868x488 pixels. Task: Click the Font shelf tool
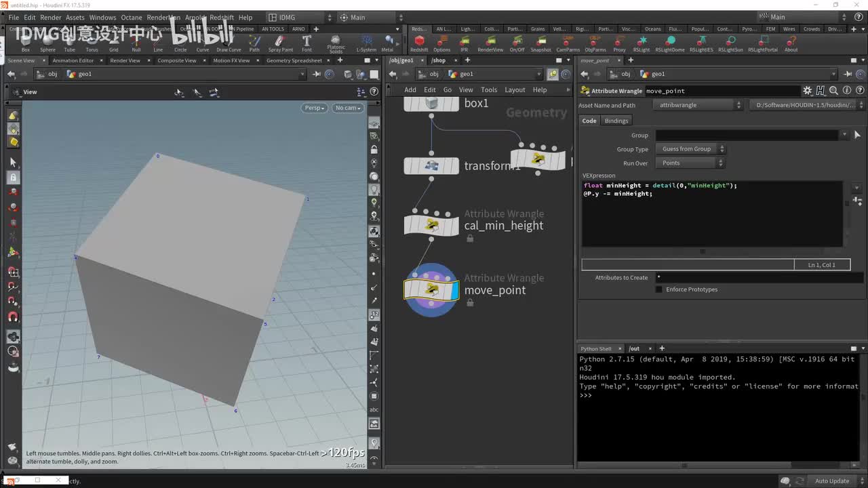[x=307, y=45]
